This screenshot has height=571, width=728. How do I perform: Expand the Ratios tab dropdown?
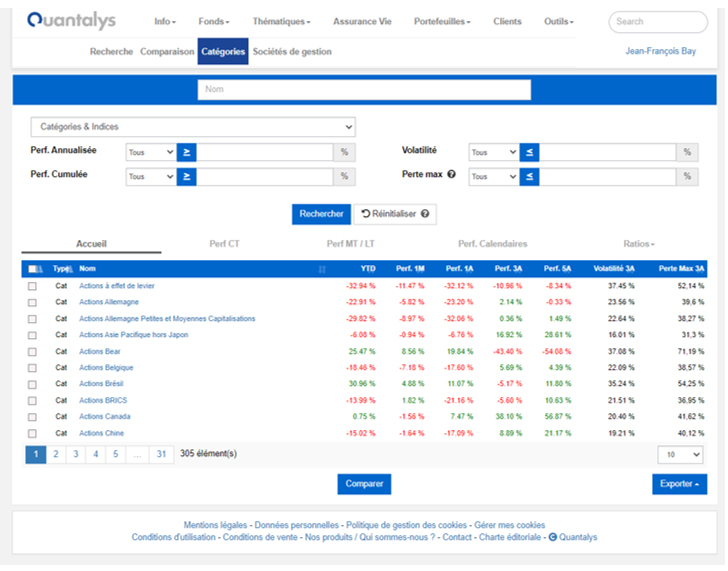pos(639,244)
